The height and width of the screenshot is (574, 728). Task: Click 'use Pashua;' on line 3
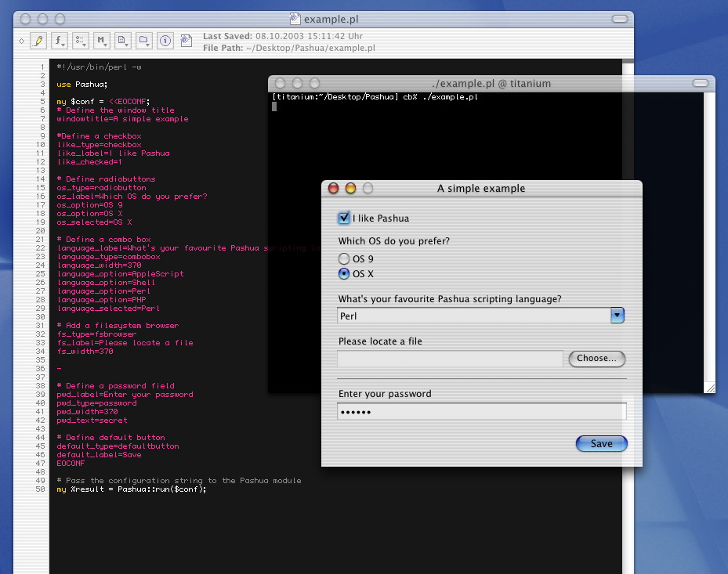coord(81,85)
